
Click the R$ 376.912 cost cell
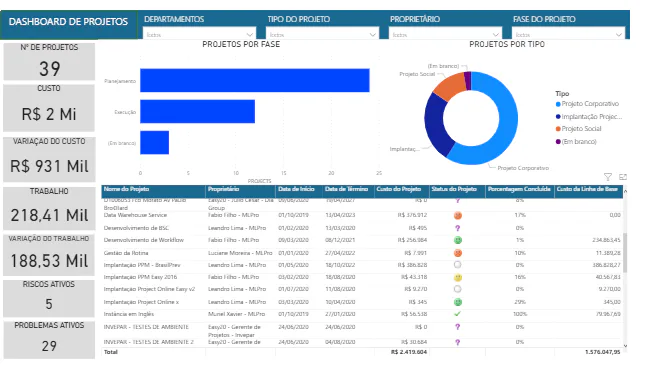click(x=412, y=215)
